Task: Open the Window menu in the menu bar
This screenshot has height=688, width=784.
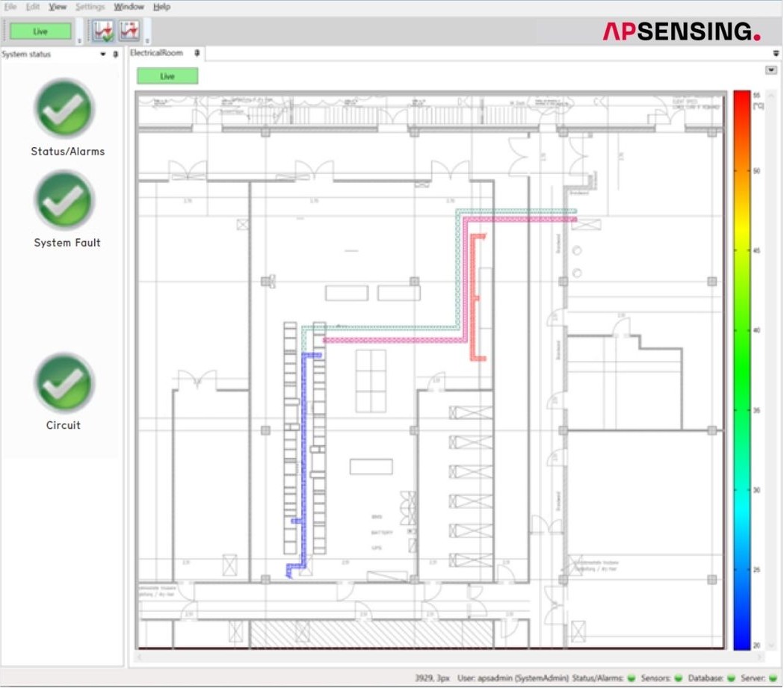Action: point(128,6)
